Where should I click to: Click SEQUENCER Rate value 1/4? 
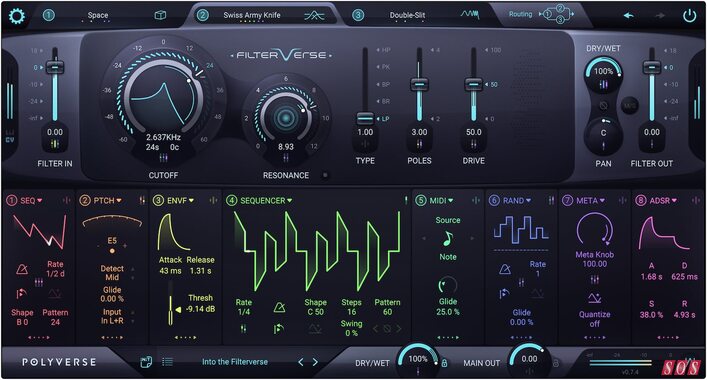click(x=244, y=312)
